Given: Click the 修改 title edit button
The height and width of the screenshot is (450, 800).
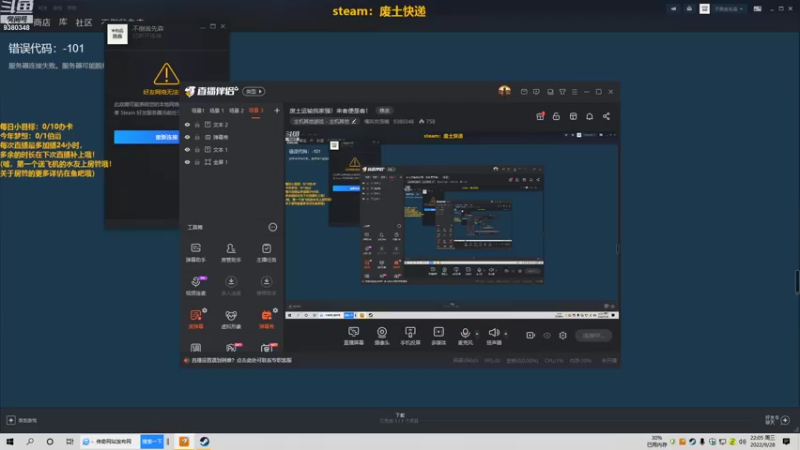Looking at the screenshot, I should click(384, 111).
